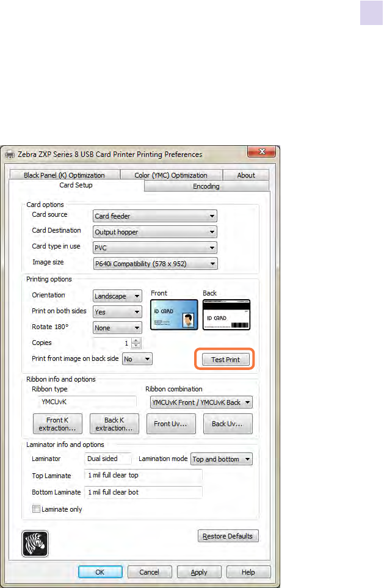Open the About tab
Viewport: 384px width, 588px height.
(246, 175)
